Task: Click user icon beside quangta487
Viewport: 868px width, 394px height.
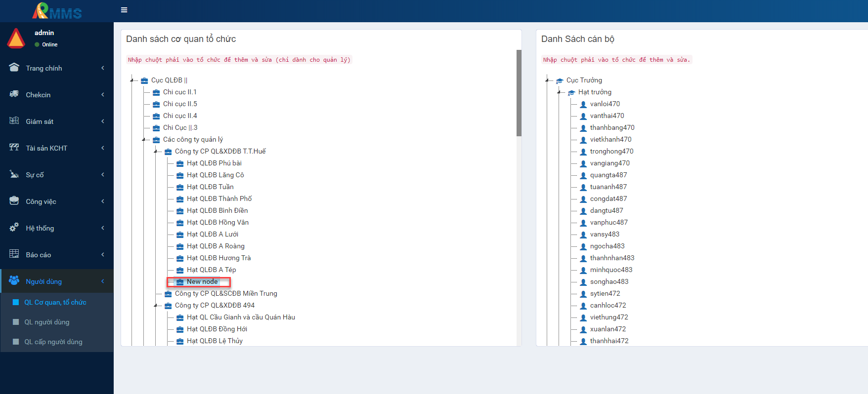Action: [583, 175]
